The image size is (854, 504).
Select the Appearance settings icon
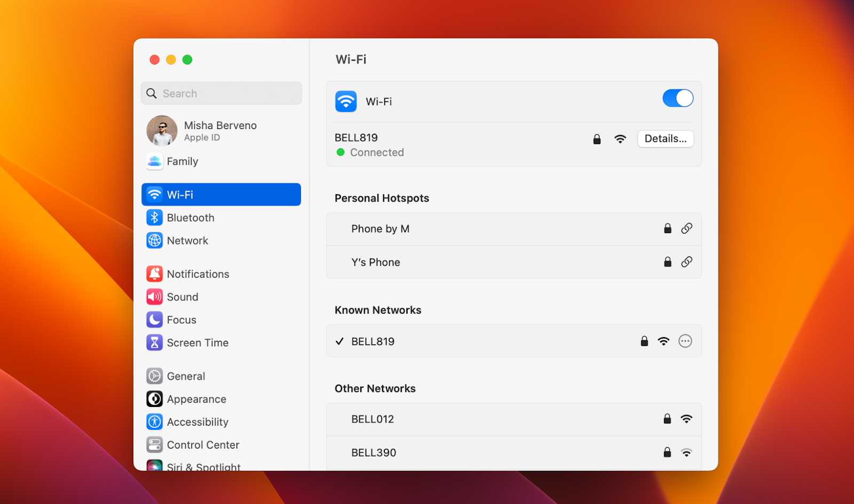(x=154, y=398)
